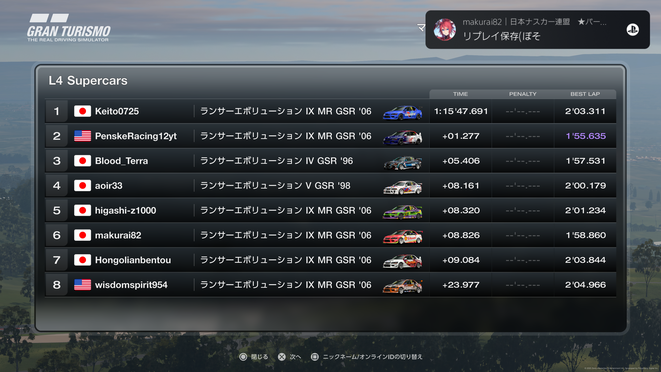Click the circle button icon for close
The height and width of the screenshot is (372, 661).
point(243,357)
